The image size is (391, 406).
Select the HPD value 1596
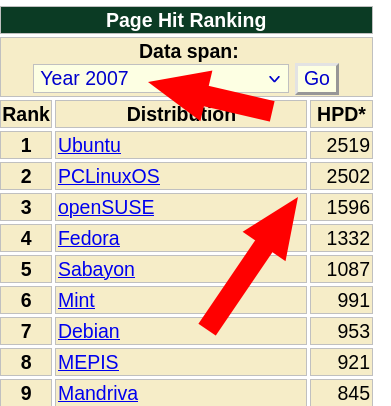(x=348, y=207)
